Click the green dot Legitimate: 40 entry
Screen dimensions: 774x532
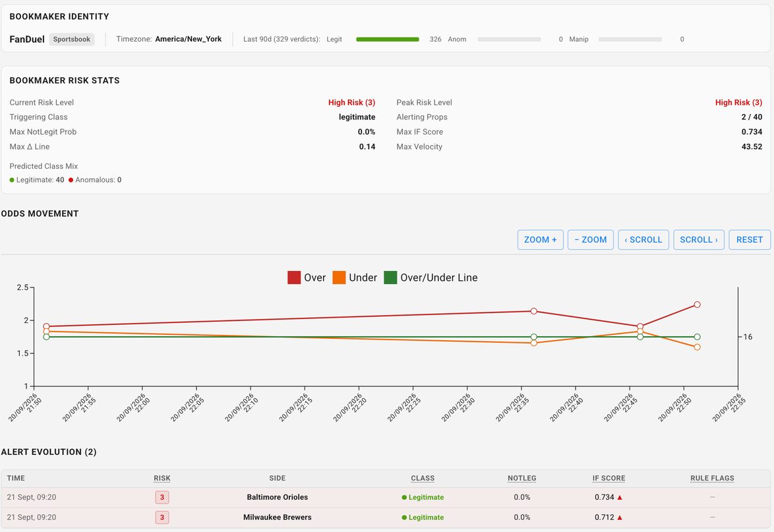[37, 179]
